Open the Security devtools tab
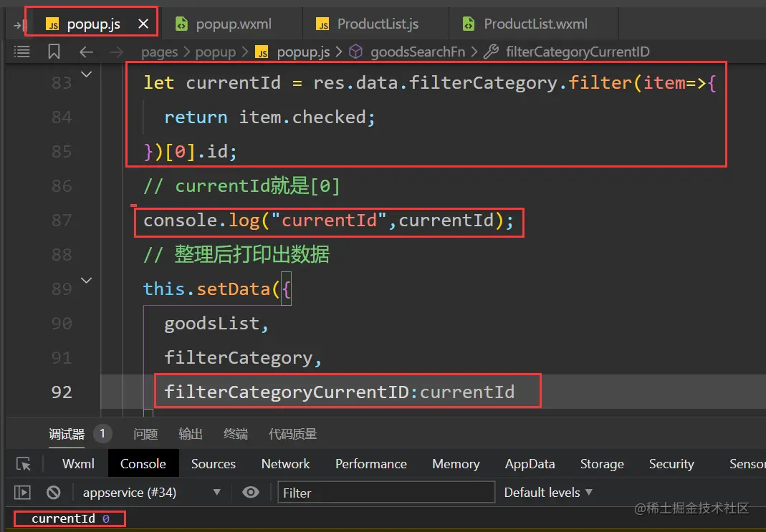The height and width of the screenshot is (532, 766). 671,464
